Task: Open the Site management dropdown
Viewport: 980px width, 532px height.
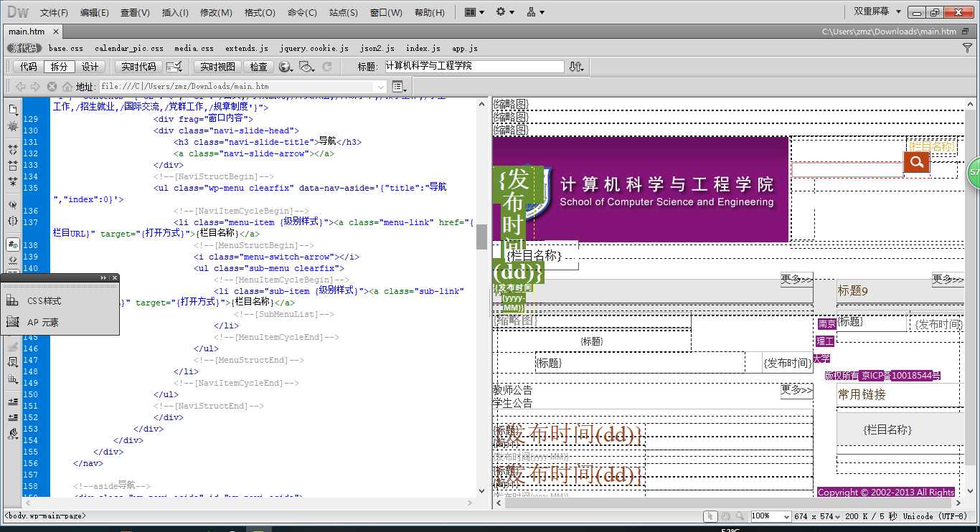Action: [x=535, y=12]
